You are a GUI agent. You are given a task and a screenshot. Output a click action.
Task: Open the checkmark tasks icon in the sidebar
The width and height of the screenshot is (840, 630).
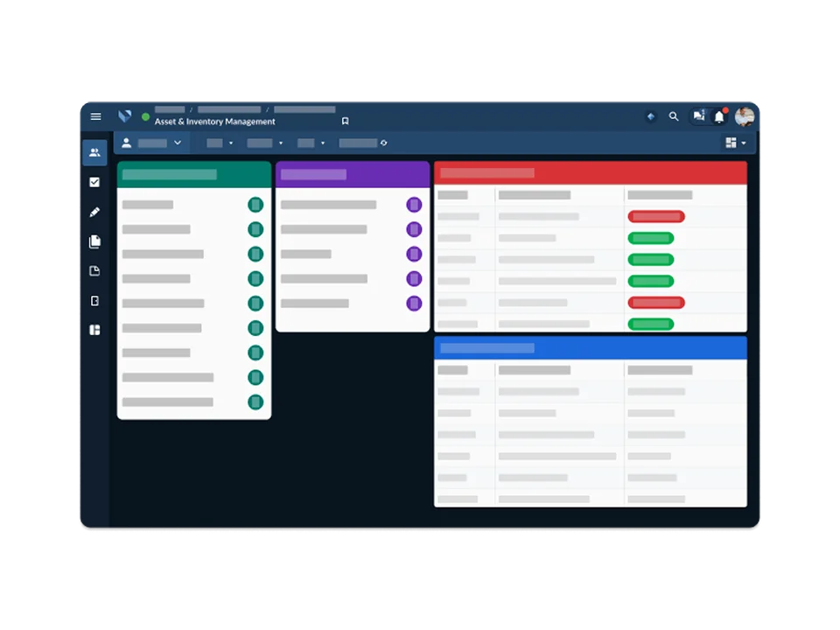[x=94, y=182]
